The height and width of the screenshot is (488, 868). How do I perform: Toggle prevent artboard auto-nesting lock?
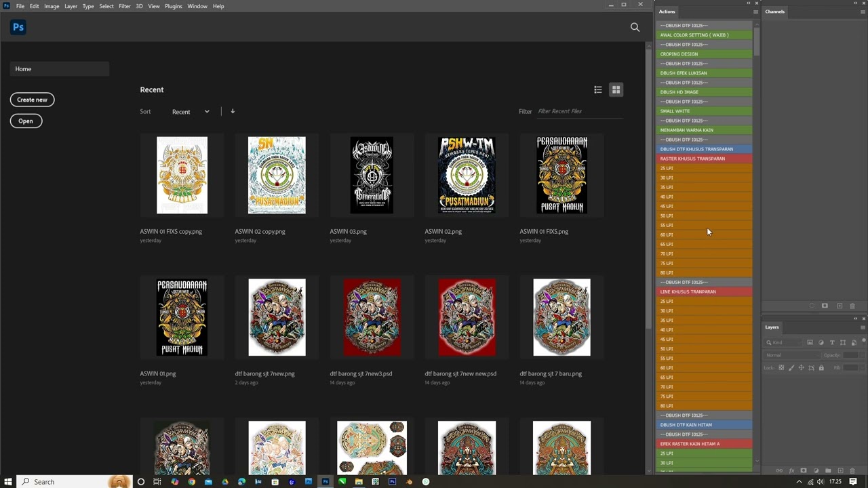pos(811,367)
